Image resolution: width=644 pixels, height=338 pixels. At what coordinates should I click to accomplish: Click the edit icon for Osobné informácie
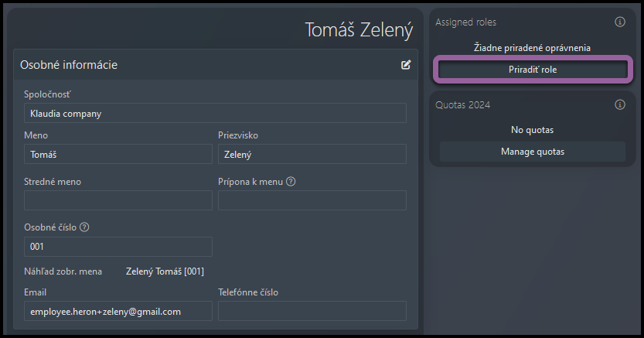406,65
